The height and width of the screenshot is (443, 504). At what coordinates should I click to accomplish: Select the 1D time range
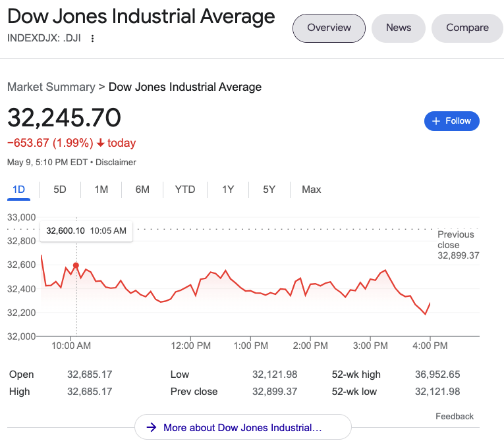[19, 190]
